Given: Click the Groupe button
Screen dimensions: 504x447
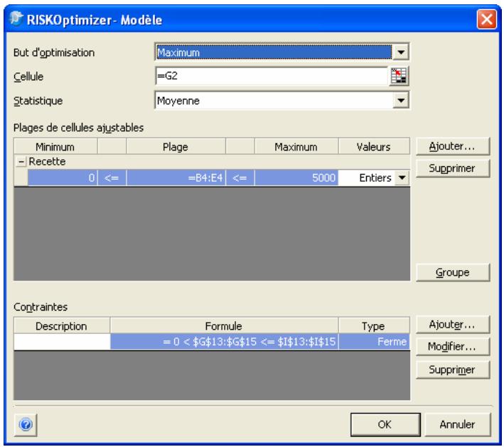Looking at the screenshot, I should tap(453, 272).
